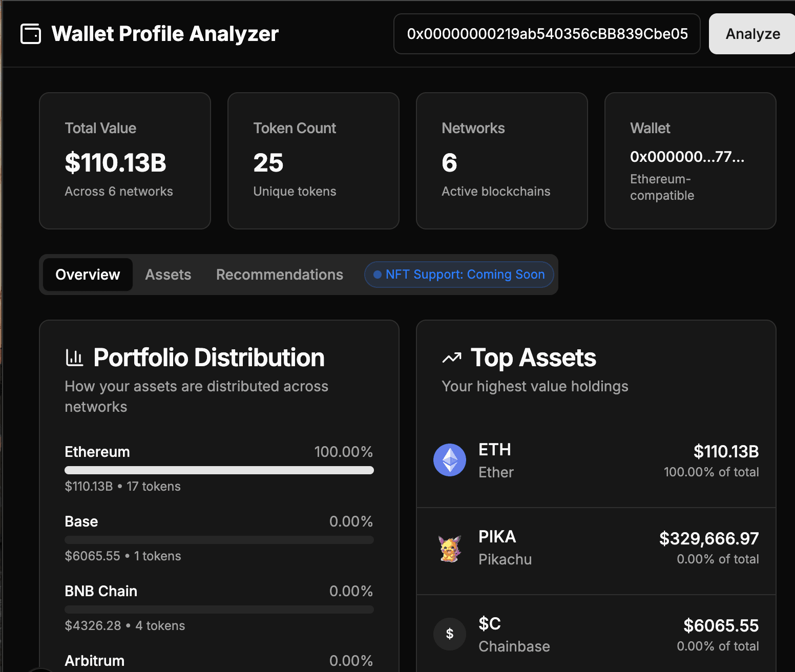Image resolution: width=795 pixels, height=672 pixels.
Task: Click the Total Value $110.13B figure
Action: (115, 163)
